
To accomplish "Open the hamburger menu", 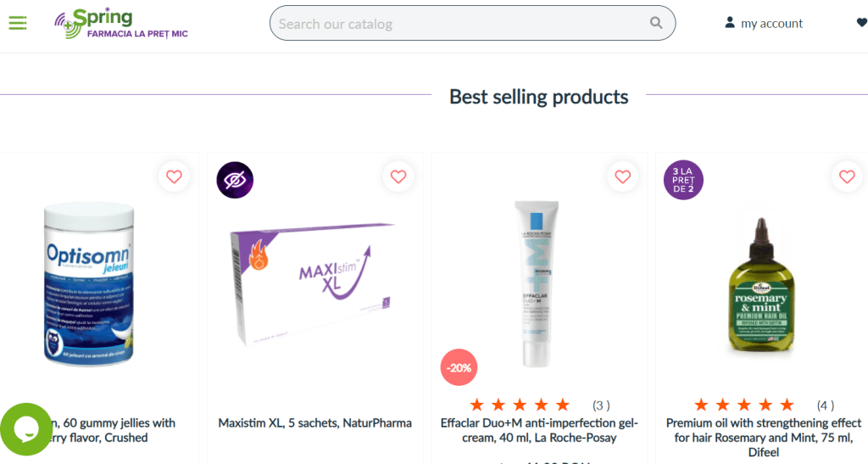I will coord(18,23).
